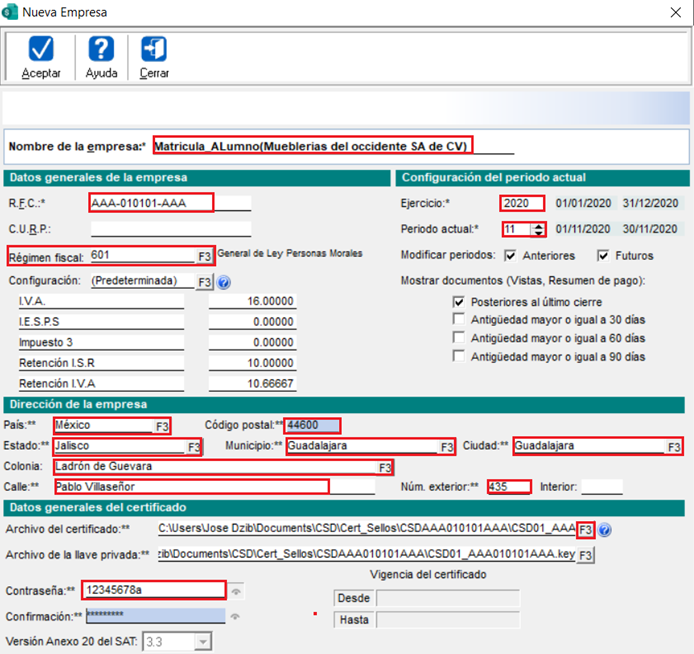The height and width of the screenshot is (654, 694).
Task: Open F3 list for Municipio Guadalajara
Action: pyautogui.click(x=446, y=447)
